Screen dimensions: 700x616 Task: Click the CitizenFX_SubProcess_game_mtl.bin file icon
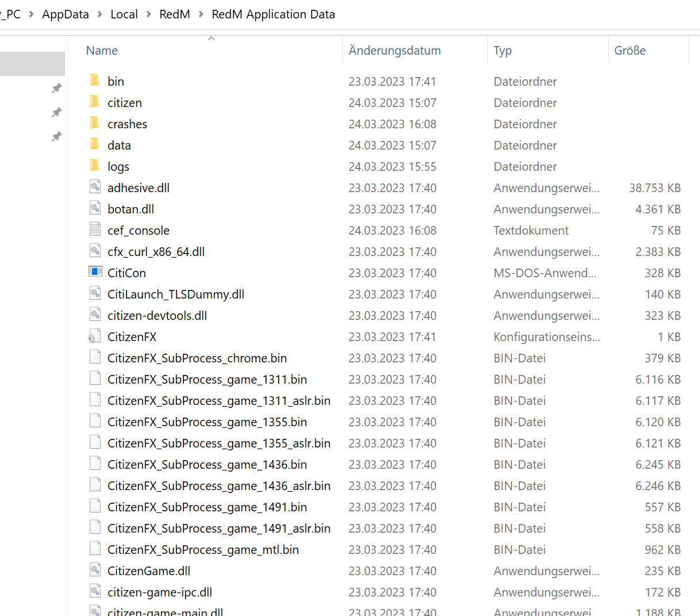coord(95,549)
